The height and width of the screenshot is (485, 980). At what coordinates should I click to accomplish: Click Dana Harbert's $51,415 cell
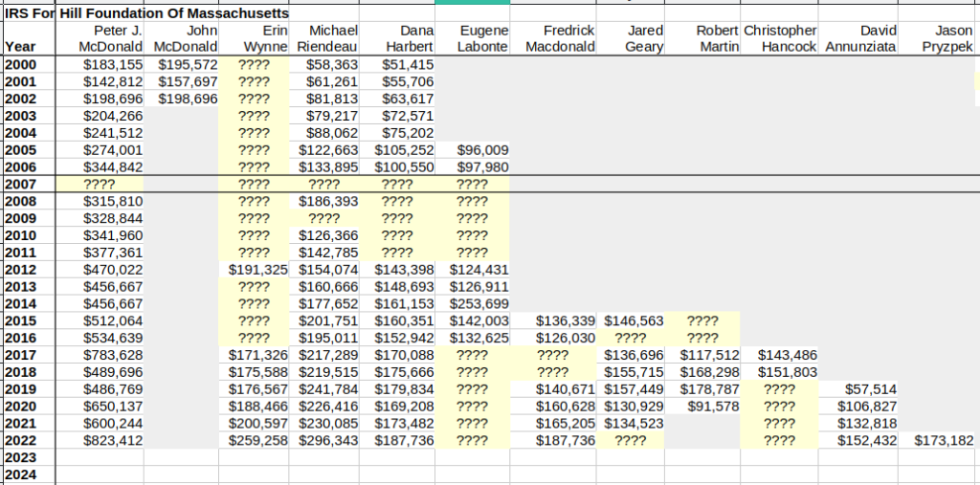pyautogui.click(x=400, y=64)
